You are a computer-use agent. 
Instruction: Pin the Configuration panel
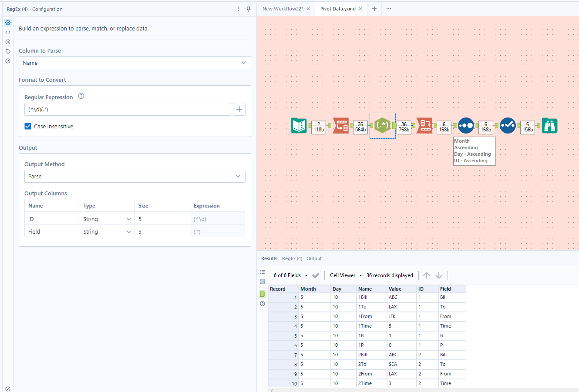point(249,9)
